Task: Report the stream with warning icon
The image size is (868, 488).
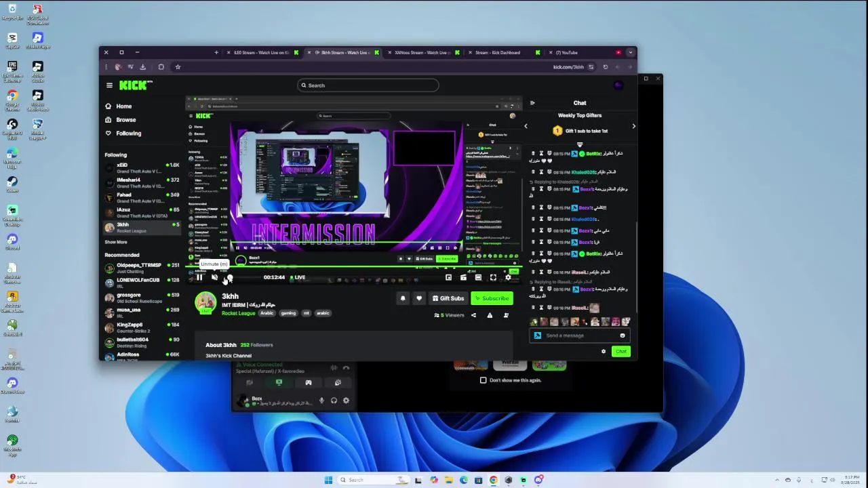Action: coord(490,315)
